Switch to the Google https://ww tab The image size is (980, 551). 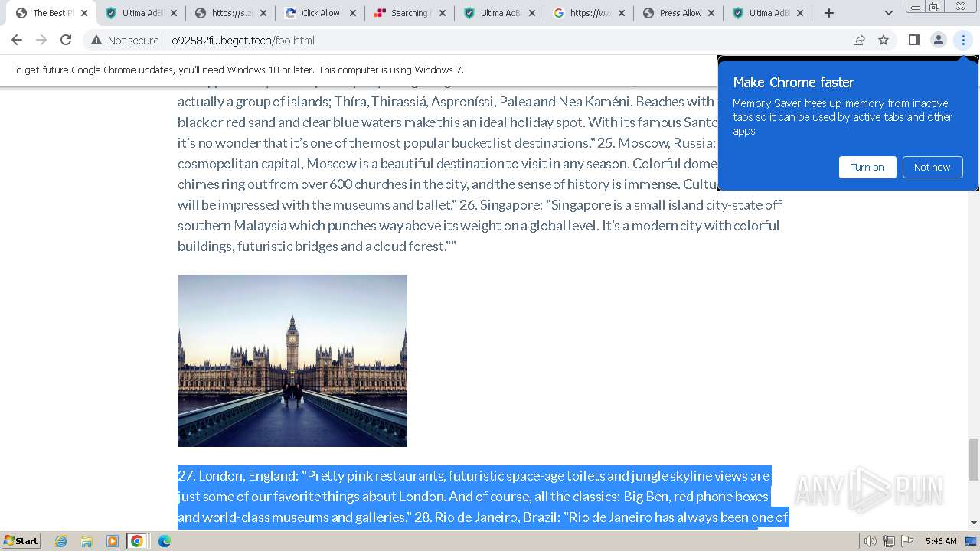pyautogui.click(x=589, y=13)
